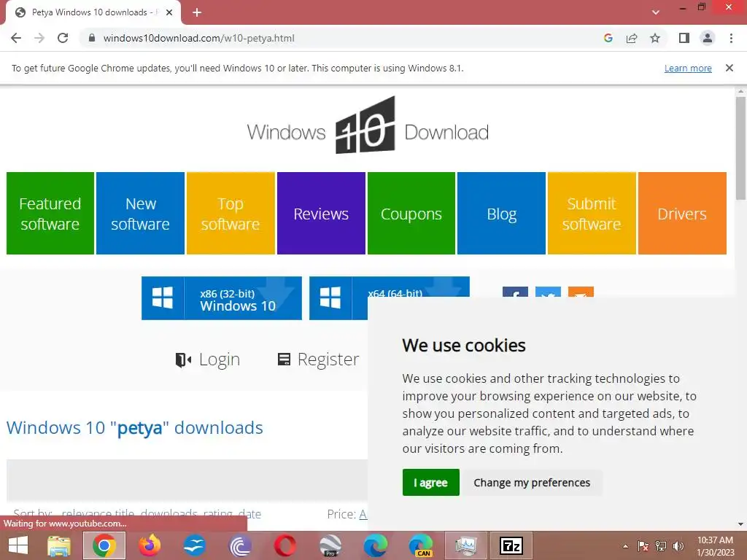
Task: Launch Opera browser from taskbar
Action: coord(285,545)
